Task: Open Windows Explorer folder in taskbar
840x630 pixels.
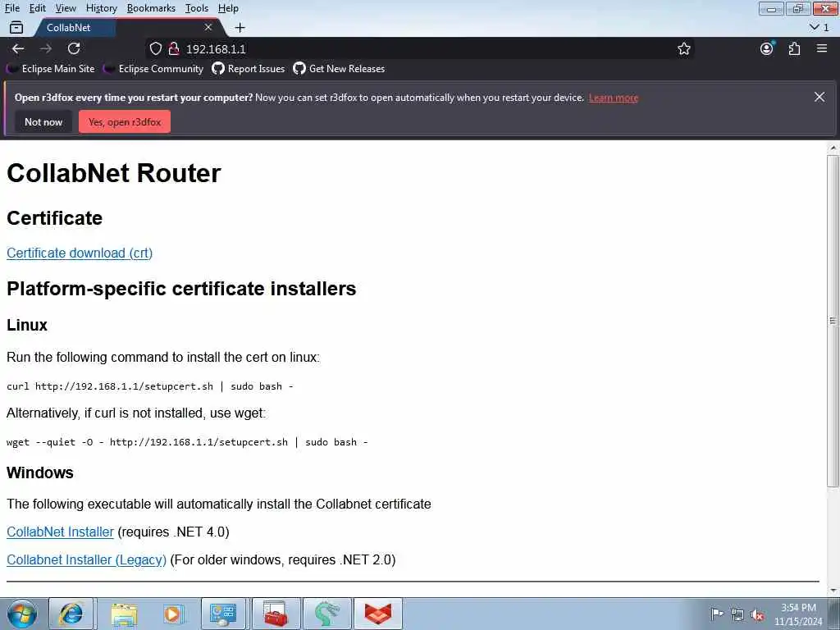Action: coord(124,614)
